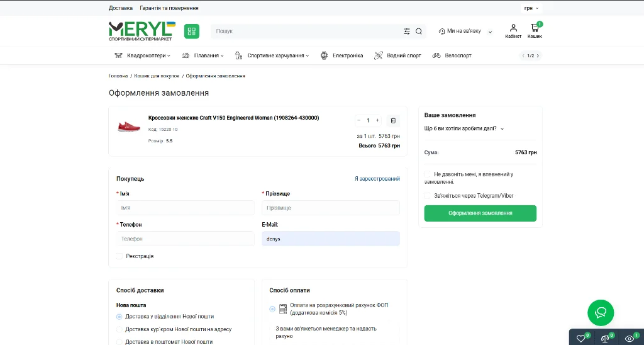Click the Квадрокоптери drone icon
The image size is (644, 345).
[x=118, y=55]
